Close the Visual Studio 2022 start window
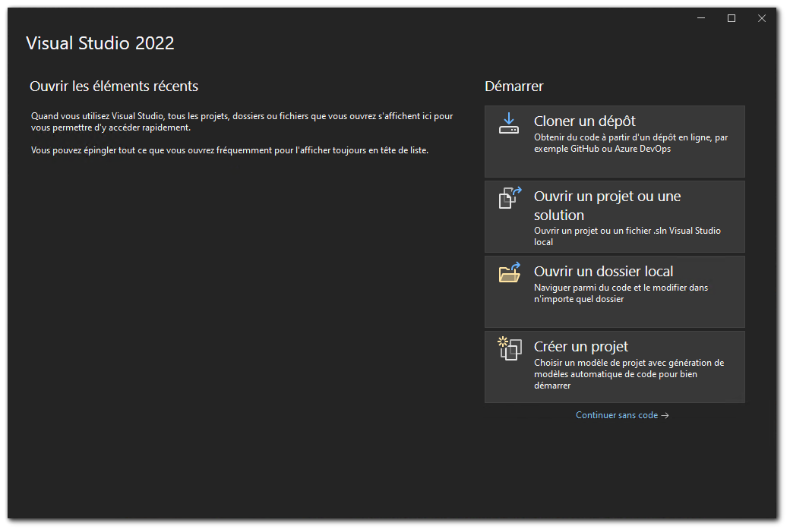The width and height of the screenshot is (790, 532). 762,18
